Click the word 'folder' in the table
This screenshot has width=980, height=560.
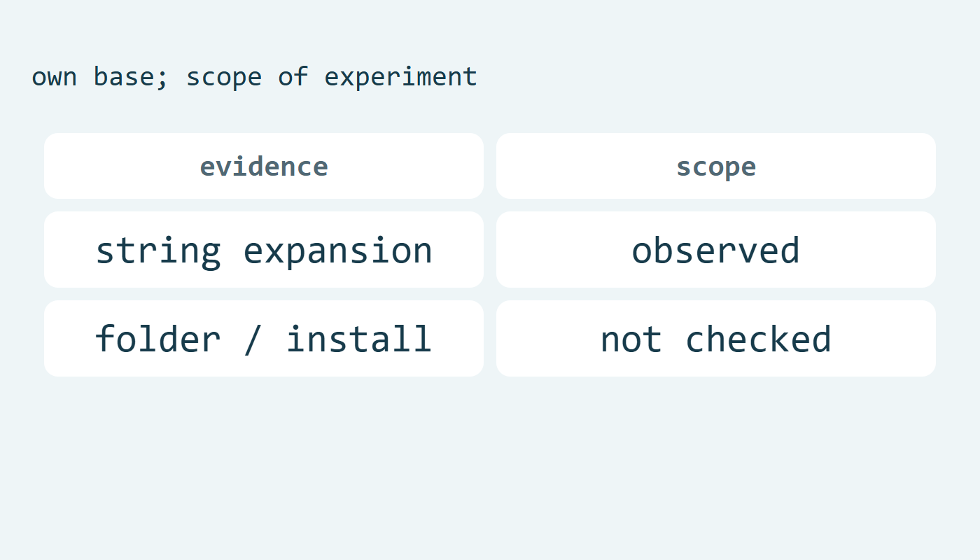pos(158,338)
